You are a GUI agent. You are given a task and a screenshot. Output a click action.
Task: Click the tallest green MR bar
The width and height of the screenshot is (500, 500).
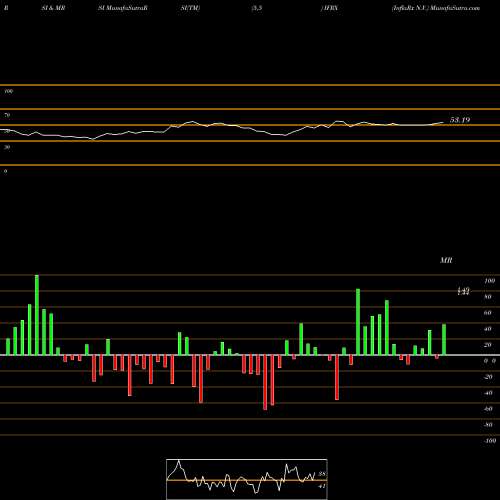tap(37, 315)
